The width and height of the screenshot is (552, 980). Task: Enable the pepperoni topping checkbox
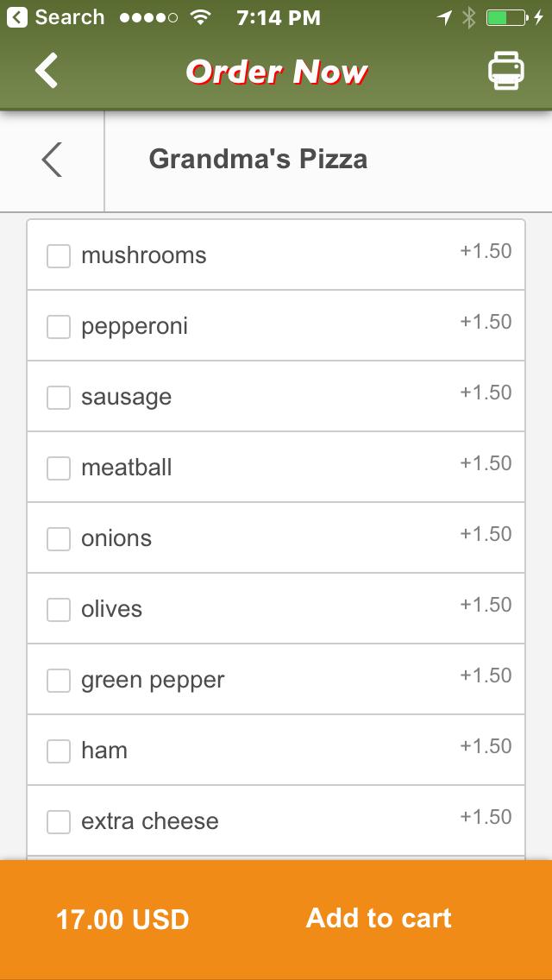pyautogui.click(x=58, y=327)
